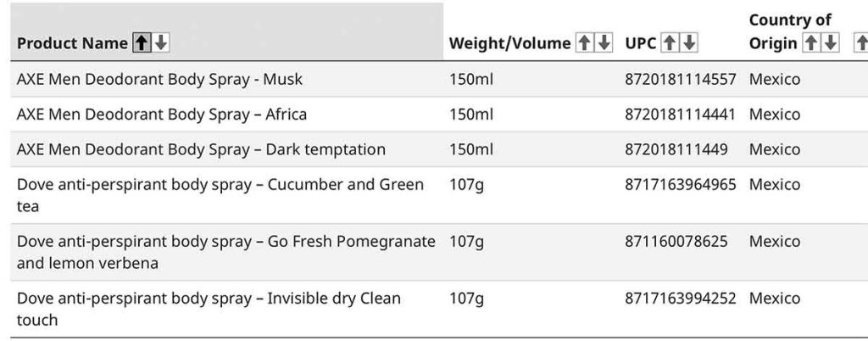Click the Product Name column header
868x341 pixels.
click(72, 43)
